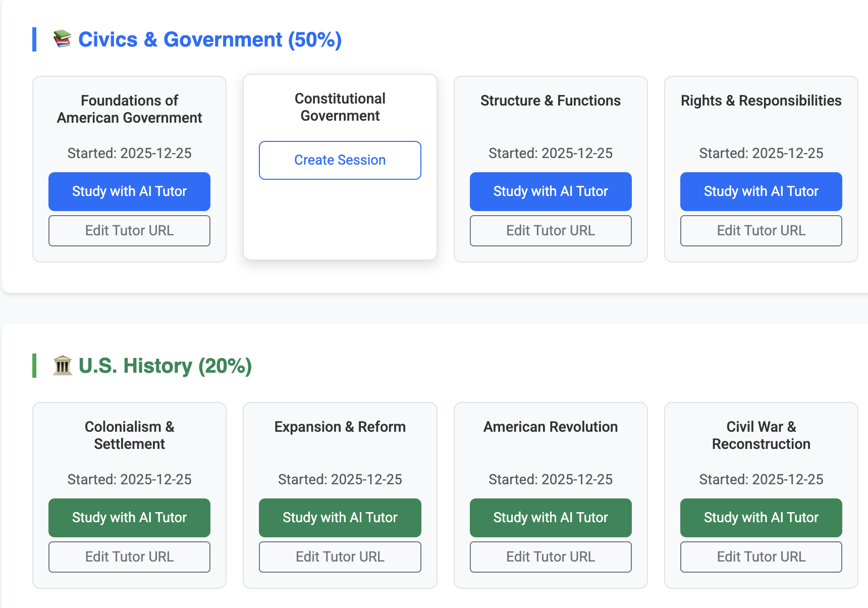
Task: Click the museum building icon beside U.S. History
Action: 63,365
